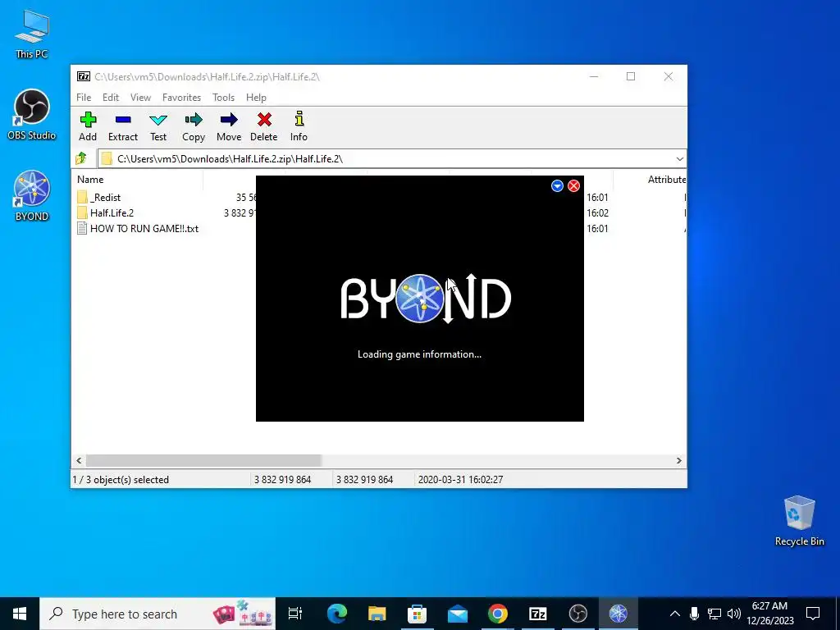
Task: Open the Edit menu in 7-Zip
Action: 111,98
